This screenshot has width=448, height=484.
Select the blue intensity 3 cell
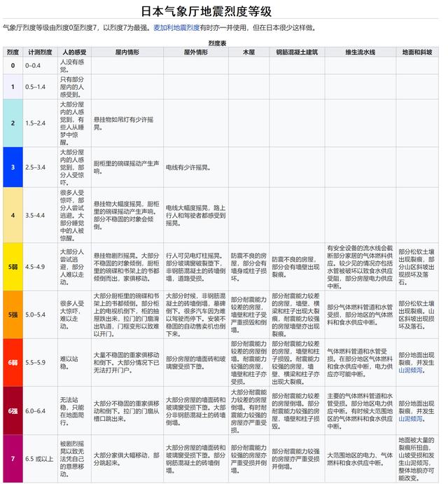coord(13,167)
